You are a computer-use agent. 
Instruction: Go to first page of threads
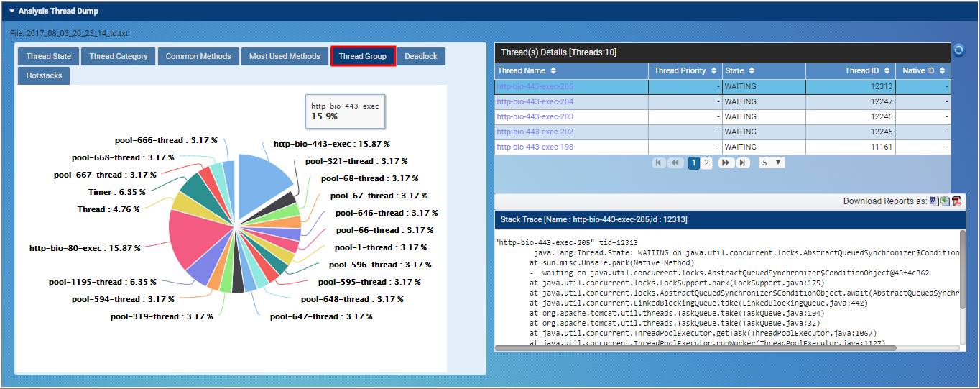[659, 163]
